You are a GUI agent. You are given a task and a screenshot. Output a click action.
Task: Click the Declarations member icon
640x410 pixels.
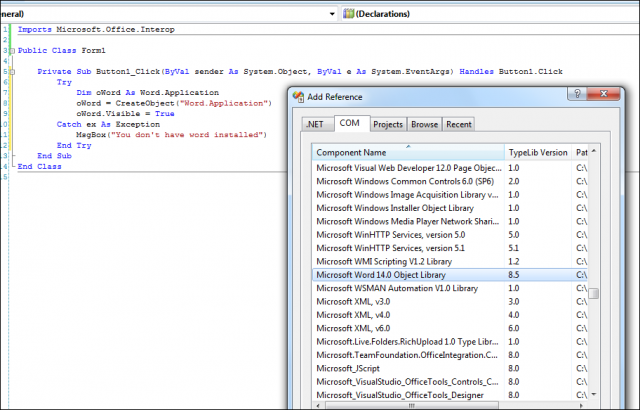click(x=349, y=14)
